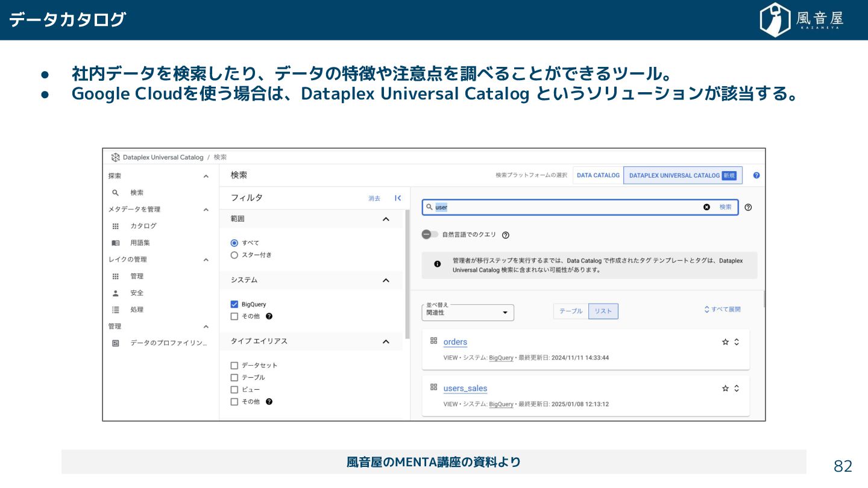Viewport: 868px width, 488px height.
Task: Collapse the タイプ エイリアス filter section
Action: (386, 342)
